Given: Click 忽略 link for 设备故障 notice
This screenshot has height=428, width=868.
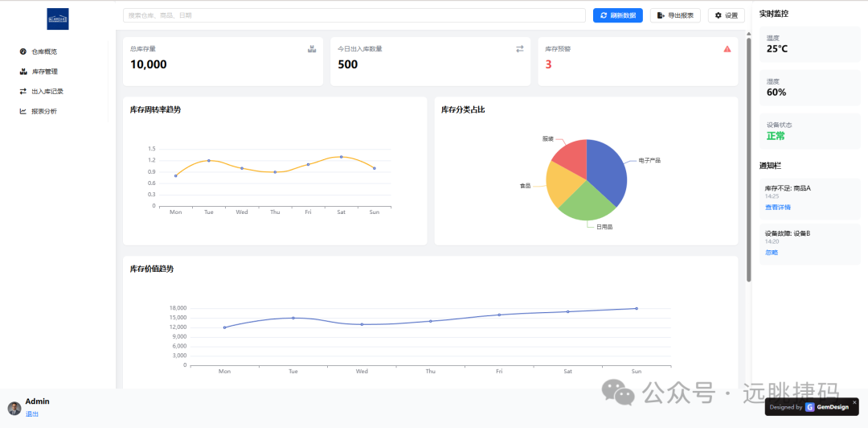Looking at the screenshot, I should [772, 253].
